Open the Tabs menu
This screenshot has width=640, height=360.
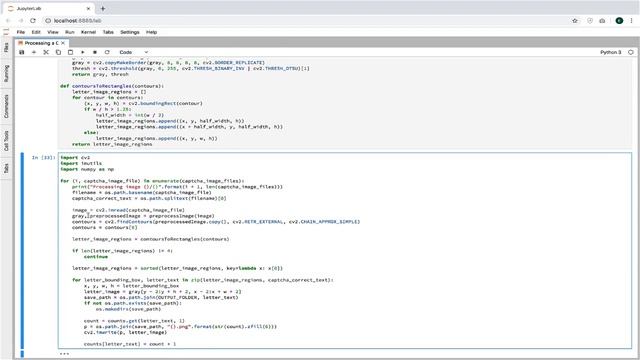coord(108,32)
